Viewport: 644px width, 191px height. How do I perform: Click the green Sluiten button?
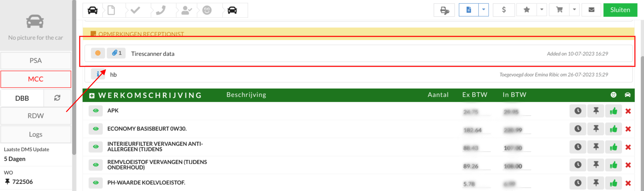620,10
